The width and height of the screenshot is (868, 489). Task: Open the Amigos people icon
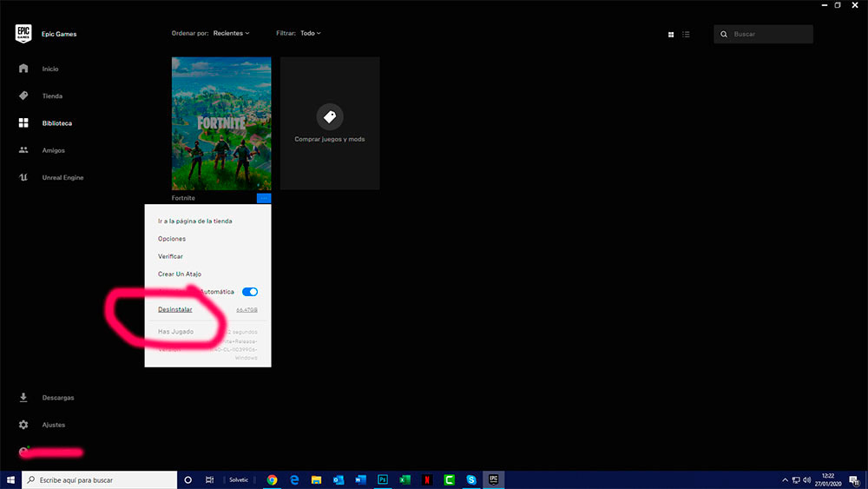pyautogui.click(x=23, y=149)
